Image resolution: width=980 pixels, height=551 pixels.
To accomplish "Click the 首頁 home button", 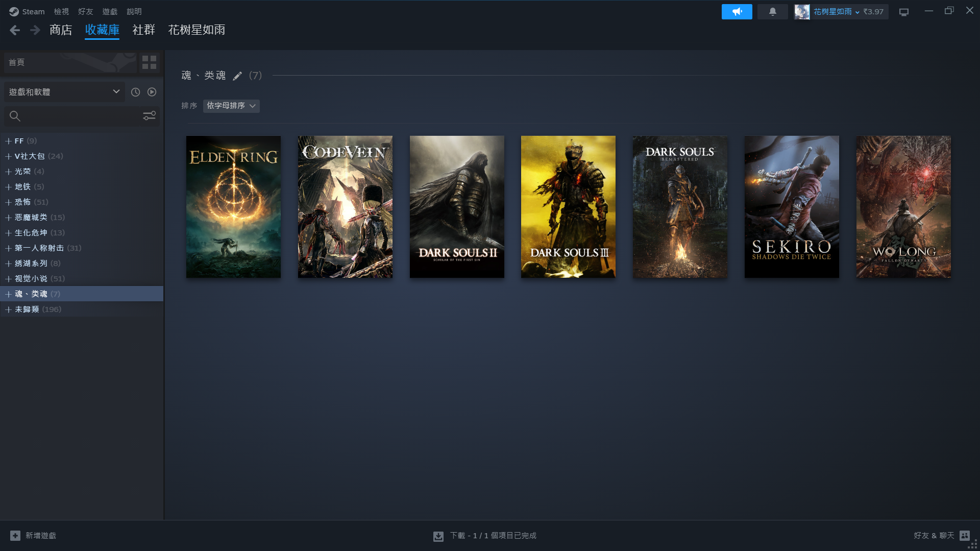I will pos(70,62).
